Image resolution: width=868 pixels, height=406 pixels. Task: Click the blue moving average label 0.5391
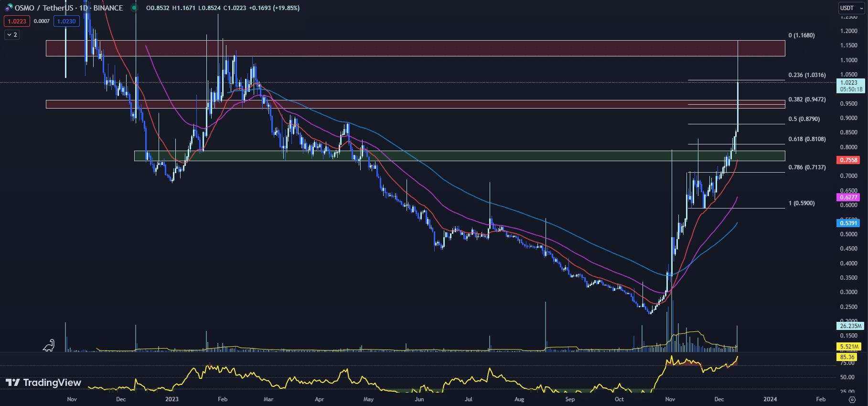tap(848, 223)
